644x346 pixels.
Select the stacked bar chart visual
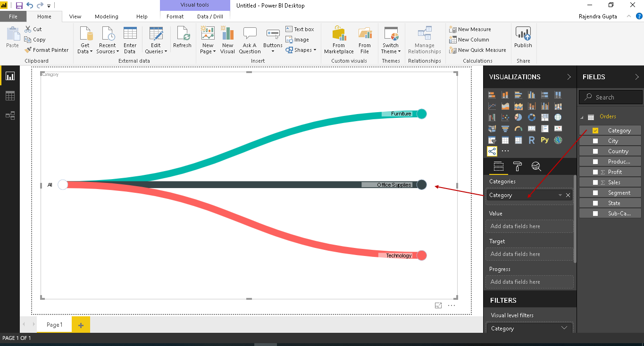(x=492, y=95)
